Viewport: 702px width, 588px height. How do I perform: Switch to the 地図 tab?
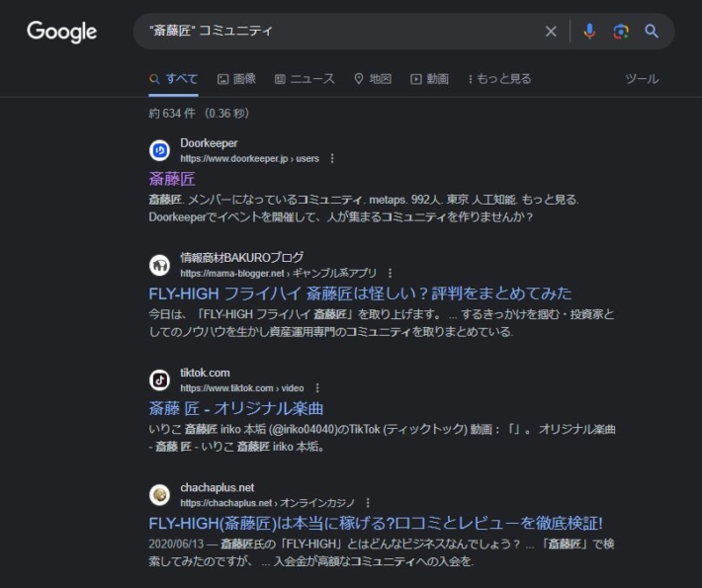tap(373, 79)
